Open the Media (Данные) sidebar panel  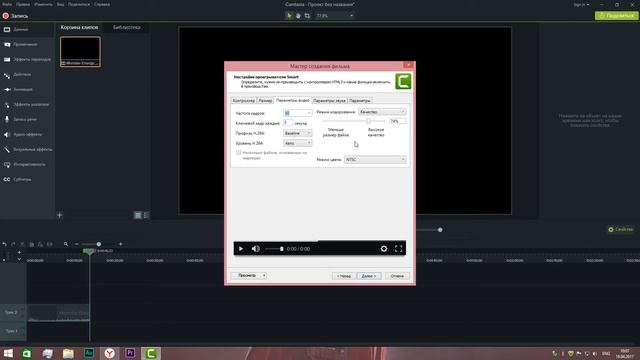point(27,29)
